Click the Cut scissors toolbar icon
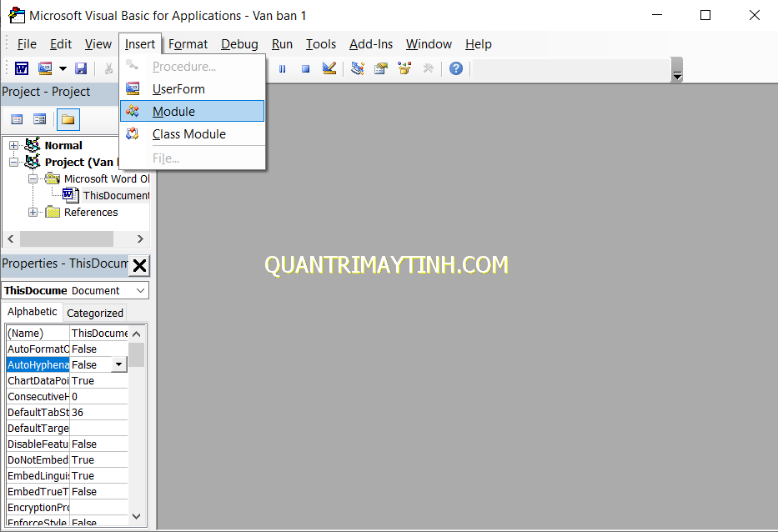 [x=108, y=68]
